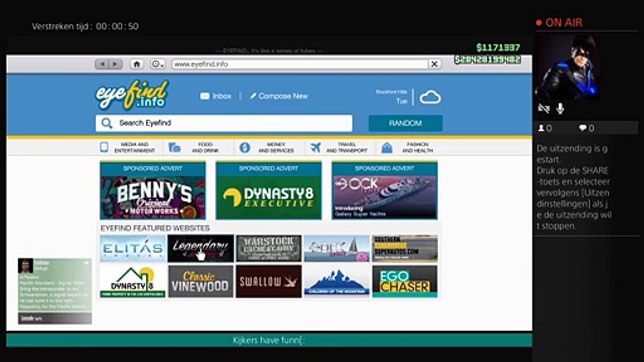The height and width of the screenshot is (362, 644).
Task: Open the Dynasty 8 Executive advert
Action: [x=269, y=190]
